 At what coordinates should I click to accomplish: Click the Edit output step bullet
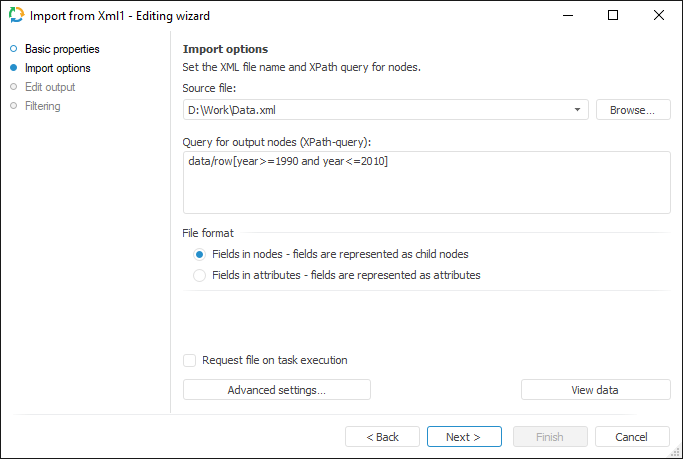[x=13, y=87]
